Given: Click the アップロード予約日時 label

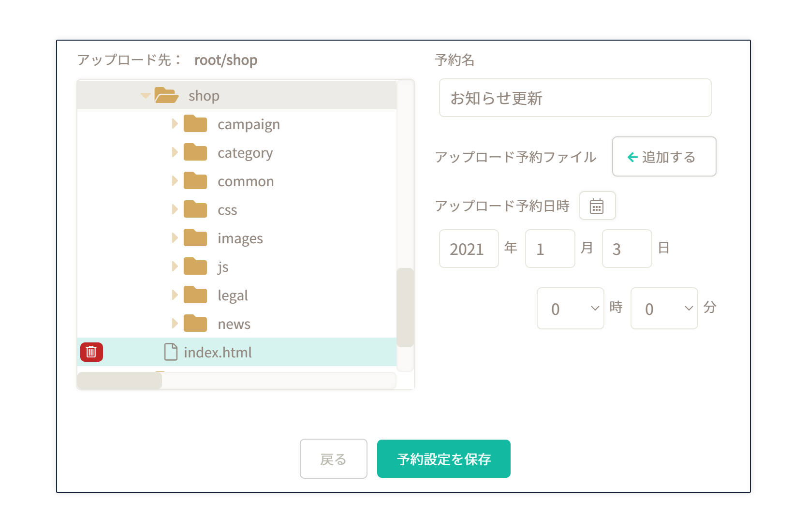Looking at the screenshot, I should click(x=502, y=206).
